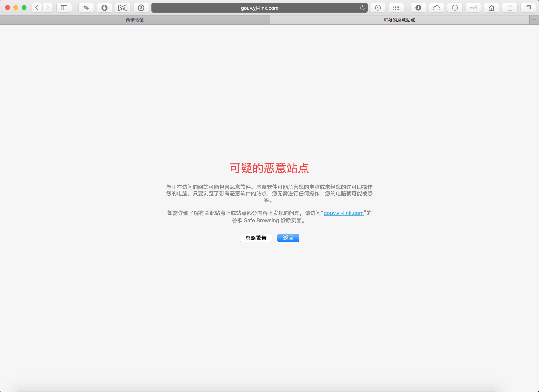This screenshot has width=539, height=392.
Task: Show Top Sites grid
Action: pos(396,8)
